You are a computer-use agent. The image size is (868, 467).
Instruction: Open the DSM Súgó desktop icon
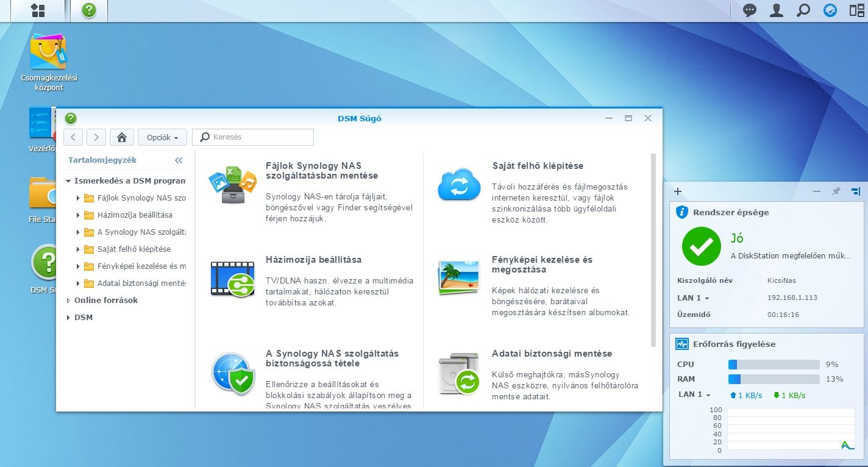[43, 269]
